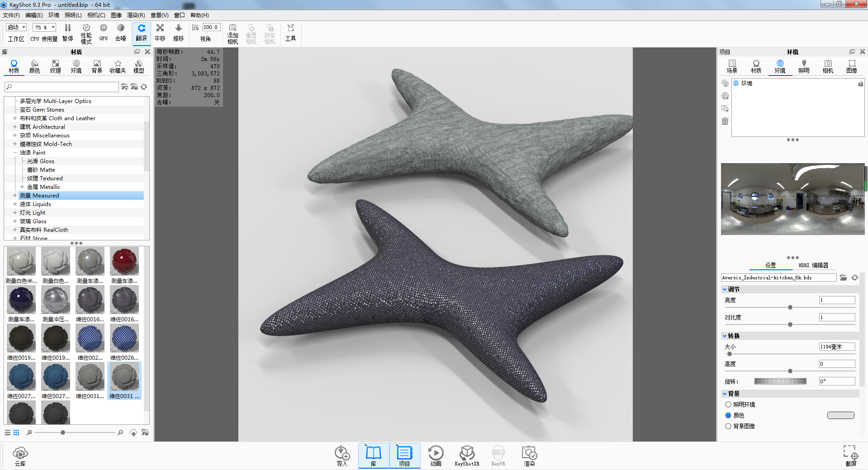Refresh the HDRI environment file
The height and width of the screenshot is (470, 868).
(855, 278)
